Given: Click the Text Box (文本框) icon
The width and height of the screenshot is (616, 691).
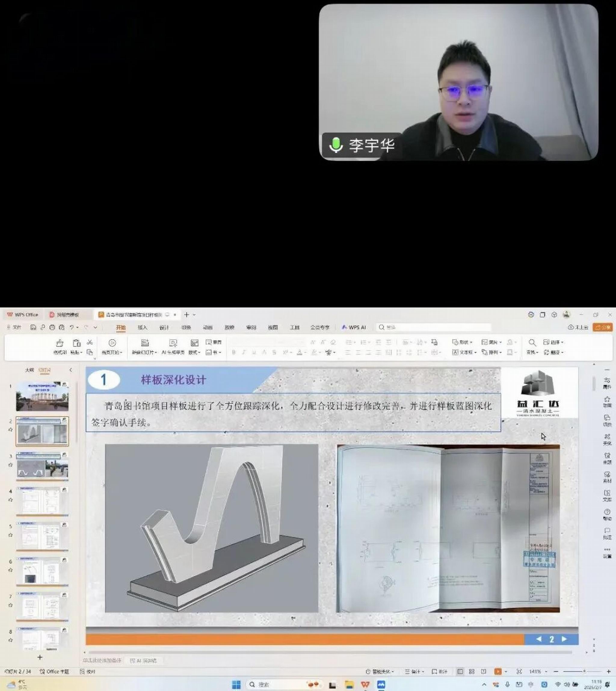Looking at the screenshot, I should (x=456, y=352).
